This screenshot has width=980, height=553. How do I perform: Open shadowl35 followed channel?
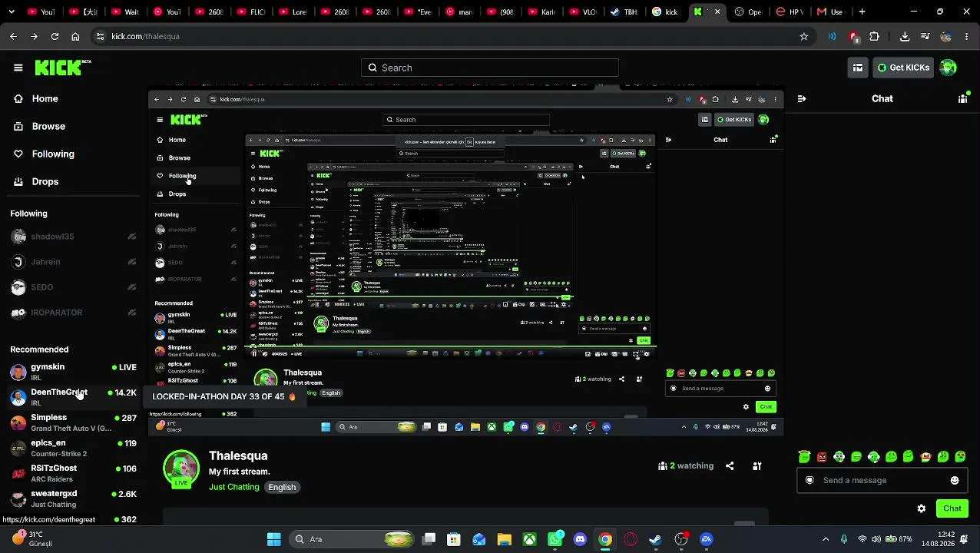point(73,237)
